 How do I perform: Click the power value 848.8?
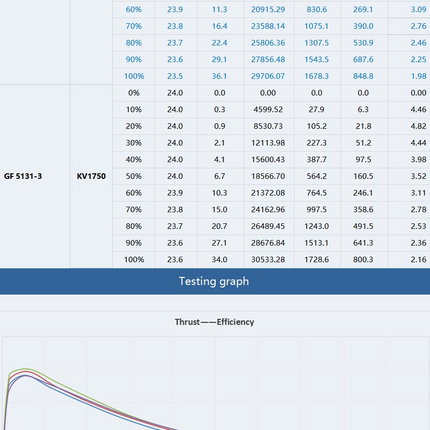pyautogui.click(x=363, y=76)
